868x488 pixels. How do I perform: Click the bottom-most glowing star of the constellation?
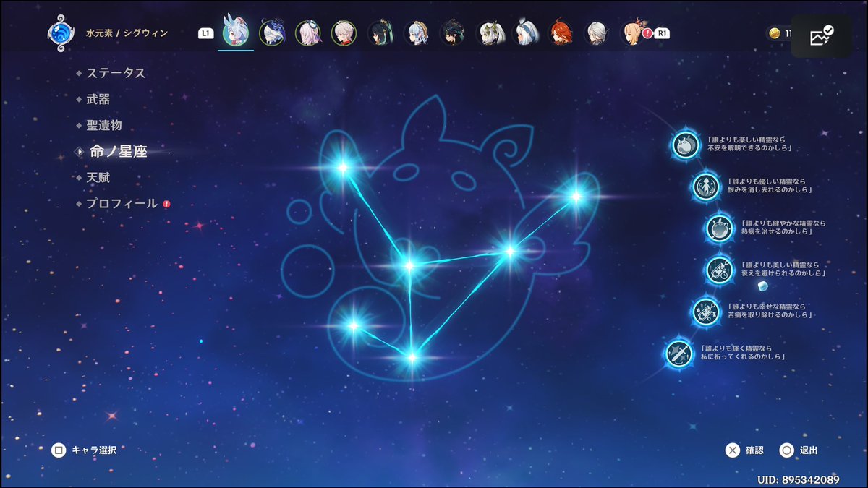412,357
